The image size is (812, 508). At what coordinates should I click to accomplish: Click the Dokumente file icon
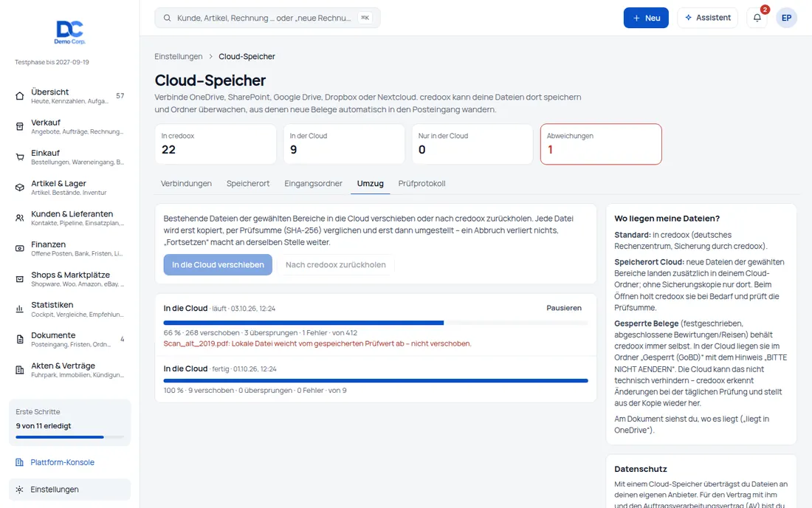click(x=20, y=340)
